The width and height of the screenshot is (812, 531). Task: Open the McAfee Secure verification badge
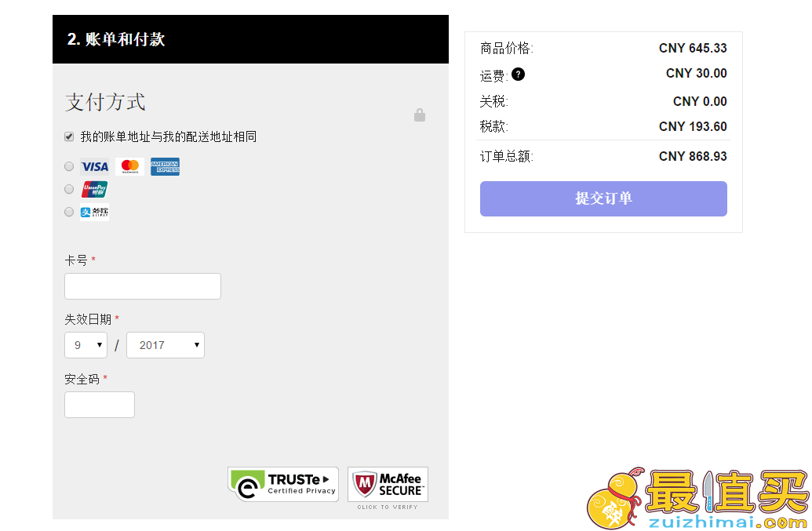click(388, 485)
